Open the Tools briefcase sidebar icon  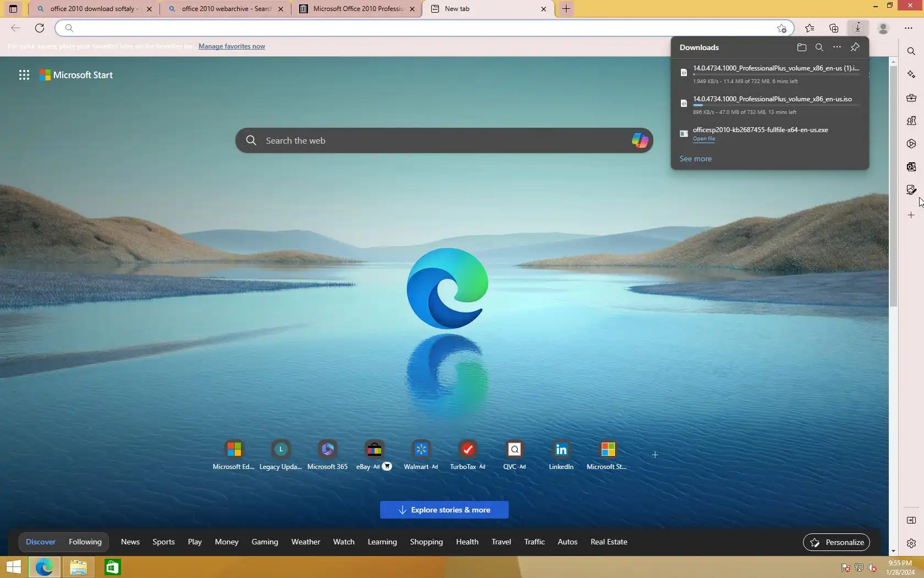point(911,97)
